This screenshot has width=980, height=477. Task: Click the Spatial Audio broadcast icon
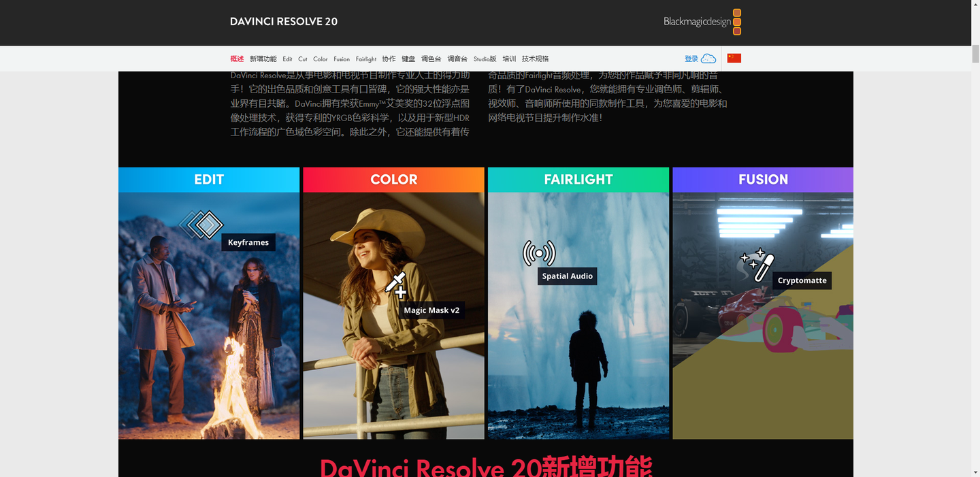[x=539, y=253]
